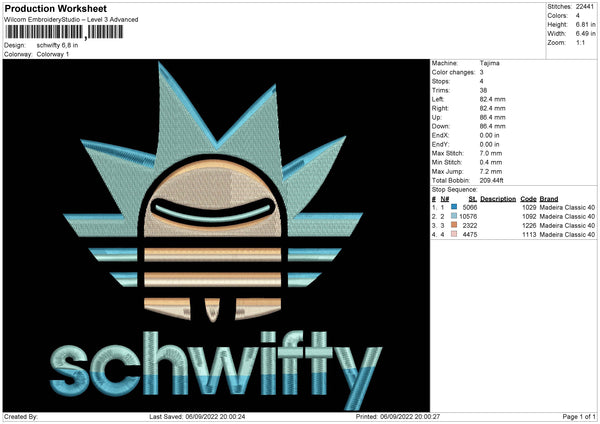Click the 'EndX:' label
The height and width of the screenshot is (424, 600).
440,135
